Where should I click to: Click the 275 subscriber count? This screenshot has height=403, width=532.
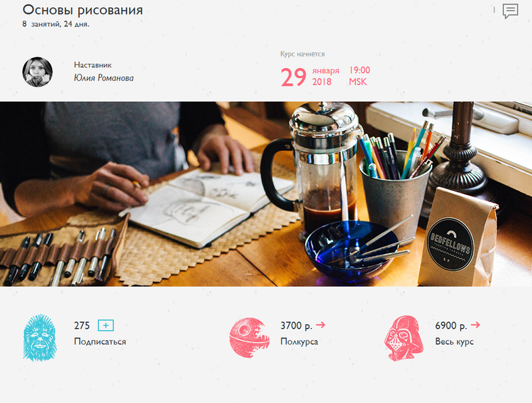pyautogui.click(x=82, y=326)
